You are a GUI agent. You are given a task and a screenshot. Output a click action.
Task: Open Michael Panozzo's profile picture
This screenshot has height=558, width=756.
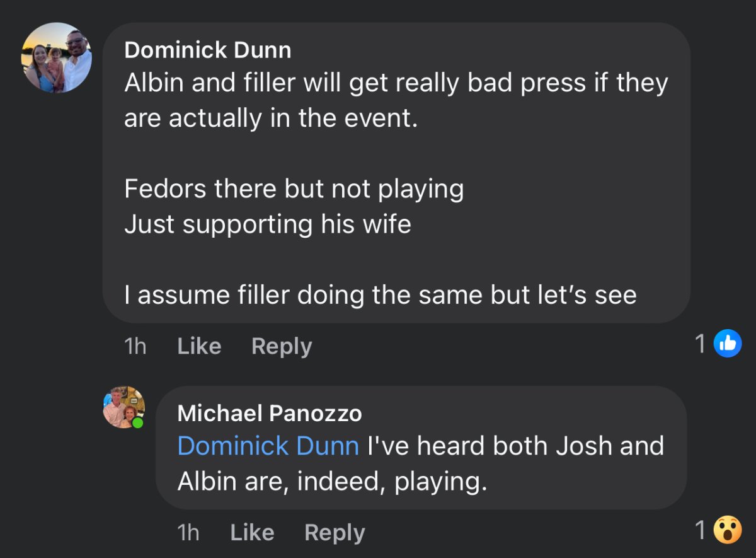click(x=124, y=407)
